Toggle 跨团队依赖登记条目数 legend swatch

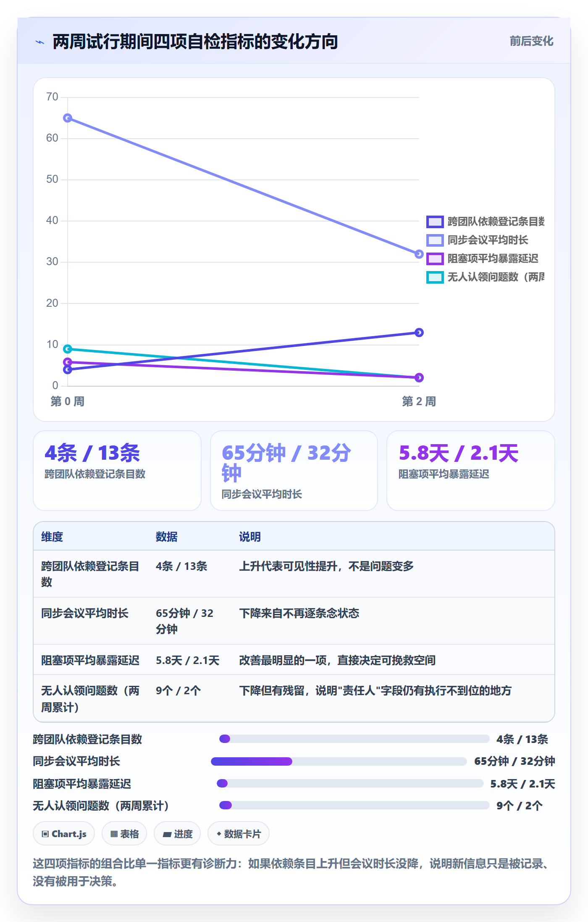point(435,221)
